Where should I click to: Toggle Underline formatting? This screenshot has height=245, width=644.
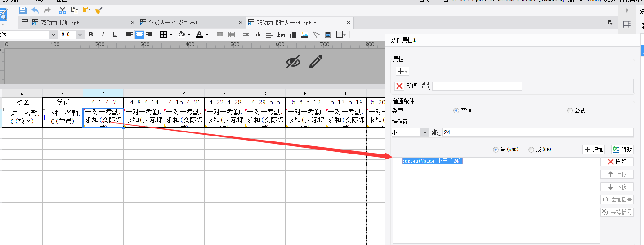[115, 35]
